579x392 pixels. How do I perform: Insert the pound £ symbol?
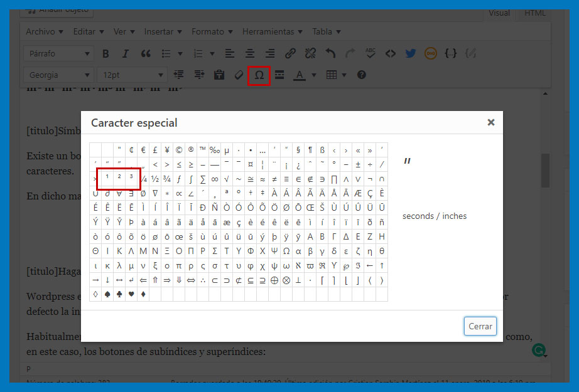coord(155,150)
